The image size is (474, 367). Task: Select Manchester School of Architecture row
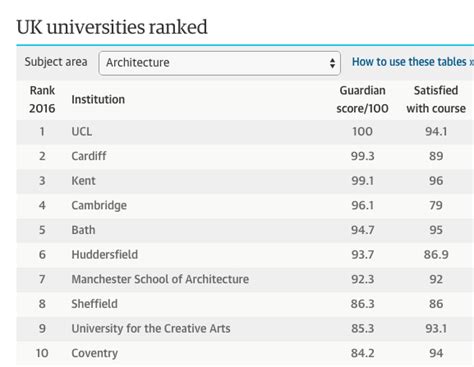245,280
